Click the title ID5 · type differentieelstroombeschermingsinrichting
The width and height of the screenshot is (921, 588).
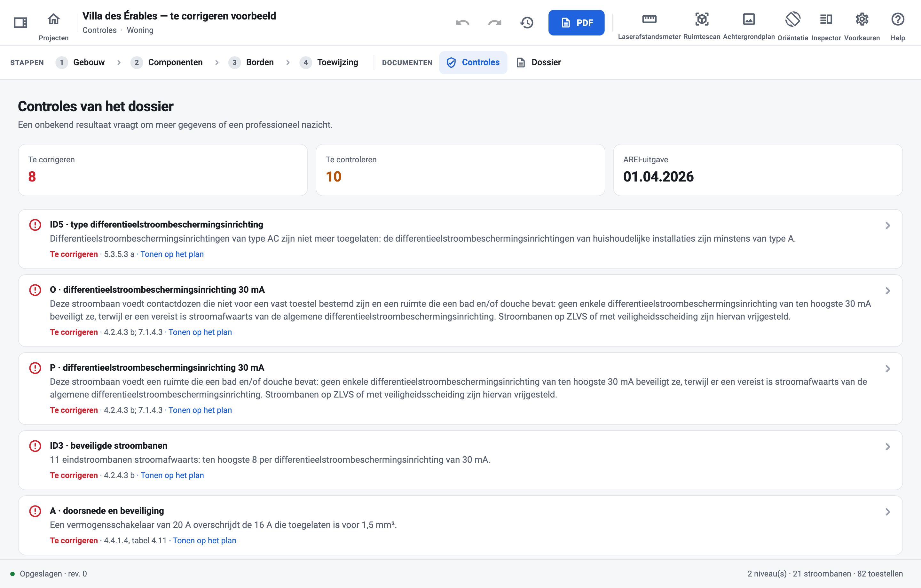pos(156,224)
